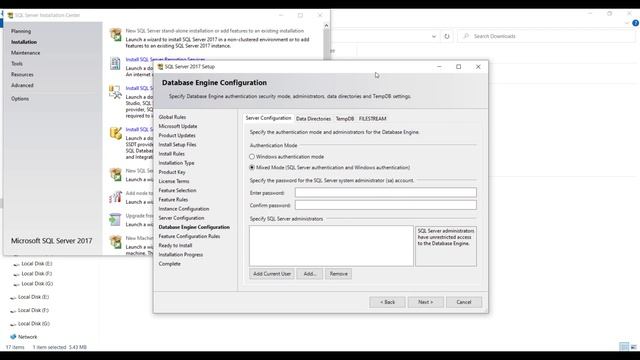Click the Add... button
This screenshot has width=640, height=360.
310,273
